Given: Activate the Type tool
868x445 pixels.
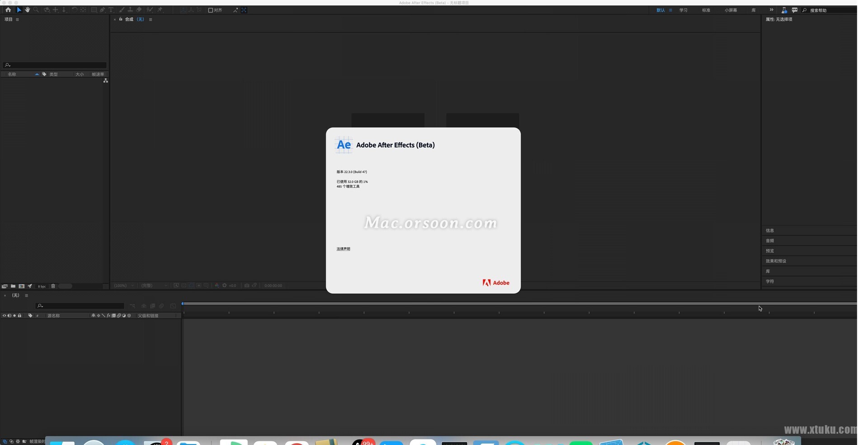Looking at the screenshot, I should (x=111, y=9).
